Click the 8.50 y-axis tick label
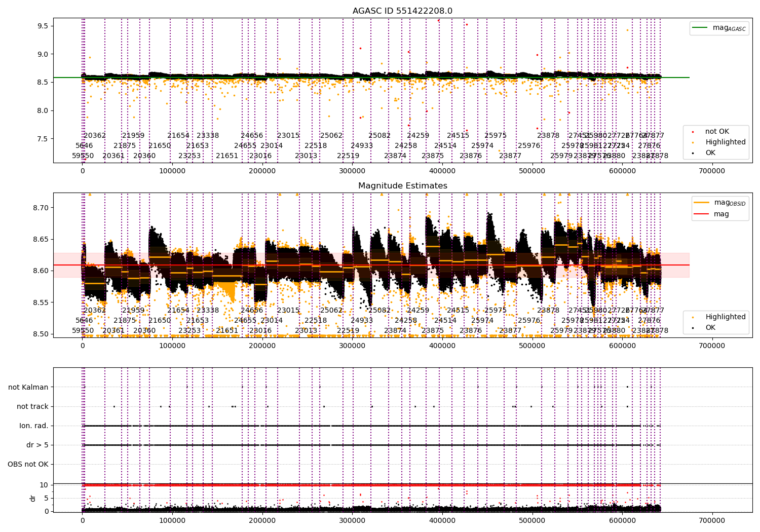 pos(40,334)
